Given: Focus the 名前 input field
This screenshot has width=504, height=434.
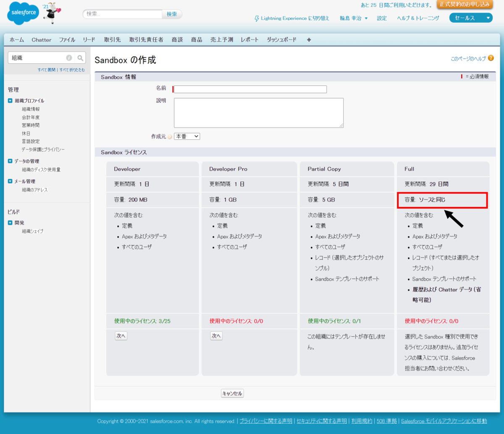Looking at the screenshot, I should [x=250, y=89].
